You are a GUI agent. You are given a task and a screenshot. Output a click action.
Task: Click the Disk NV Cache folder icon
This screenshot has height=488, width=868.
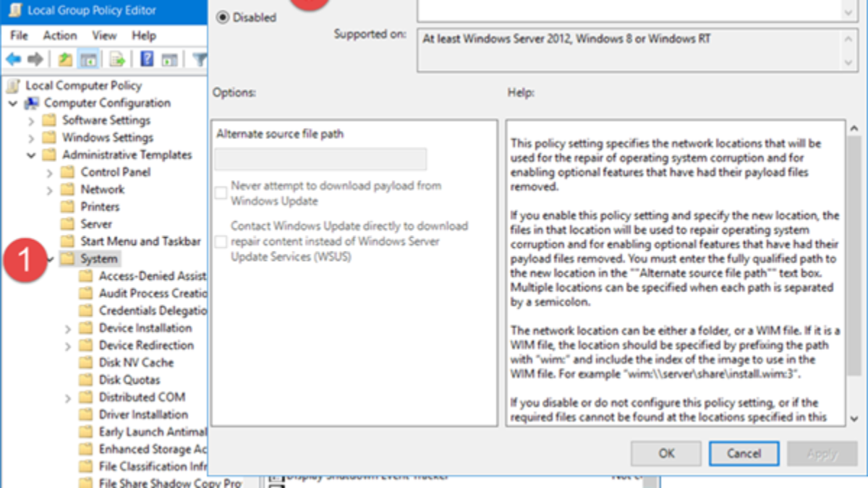coord(86,363)
